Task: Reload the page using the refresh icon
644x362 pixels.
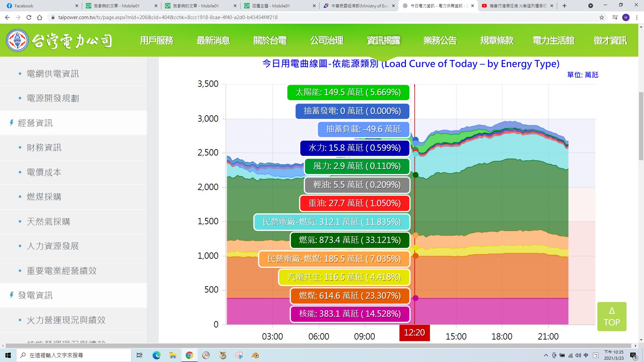Action: point(29,17)
